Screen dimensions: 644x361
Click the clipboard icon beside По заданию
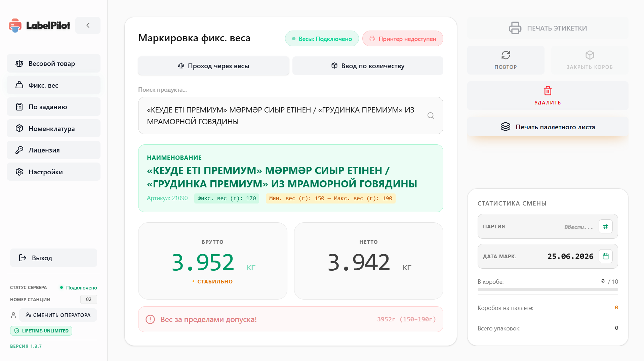coord(19,107)
